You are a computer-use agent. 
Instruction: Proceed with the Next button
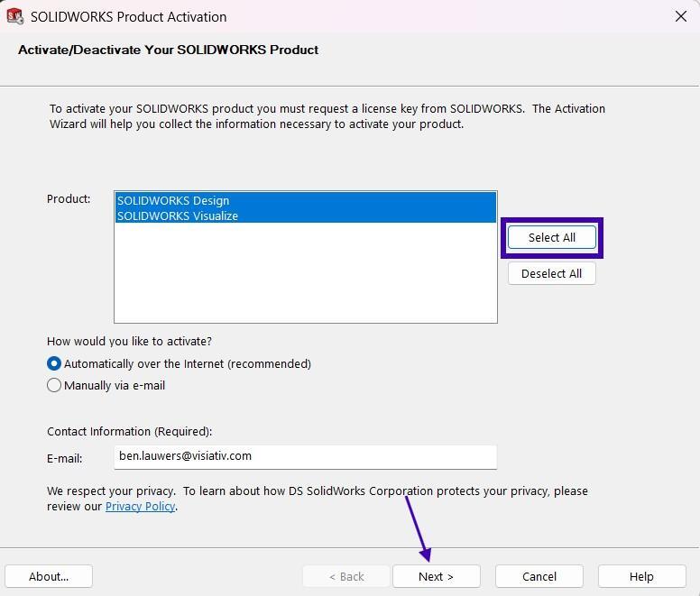437,576
